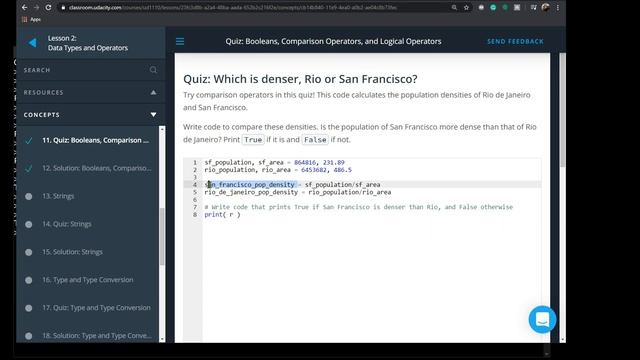Image resolution: width=640 pixels, height=360 pixels.
Task: Click the concepts list scroll-down arrow
Action: click(x=162, y=339)
